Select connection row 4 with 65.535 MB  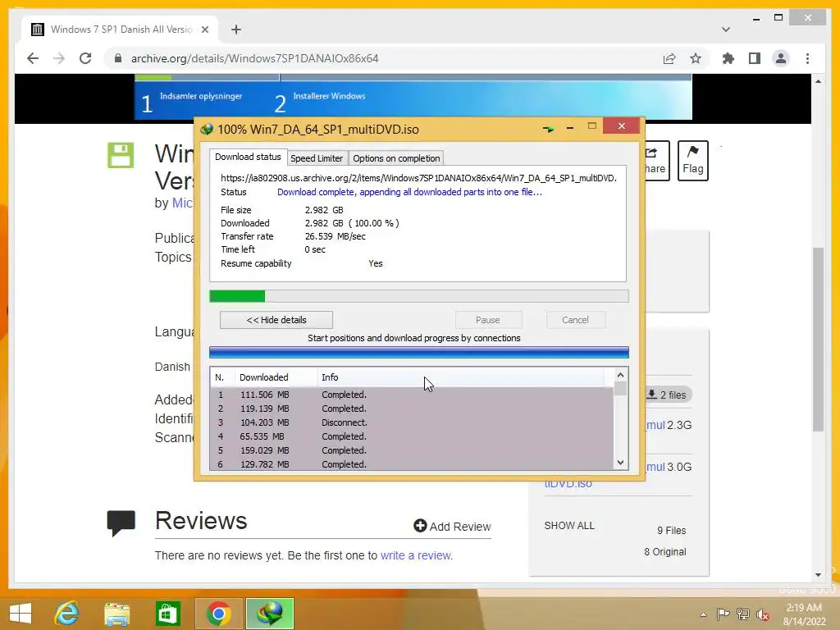click(412, 436)
